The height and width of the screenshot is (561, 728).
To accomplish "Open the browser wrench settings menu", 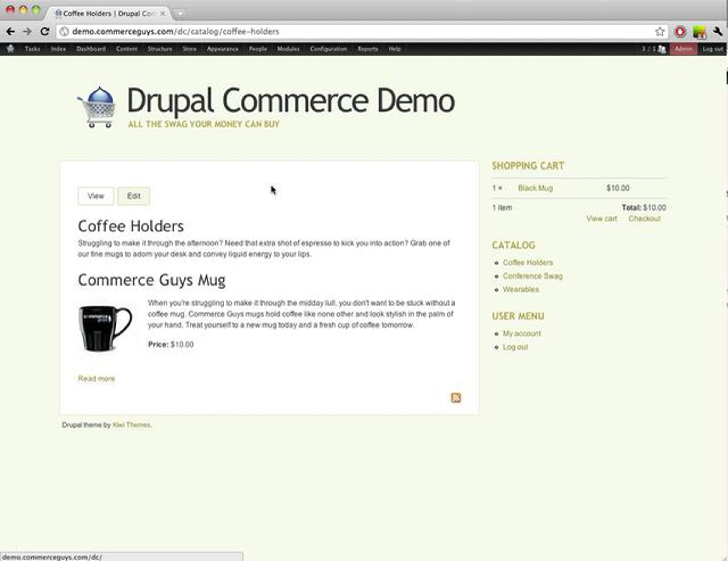I will [x=718, y=32].
